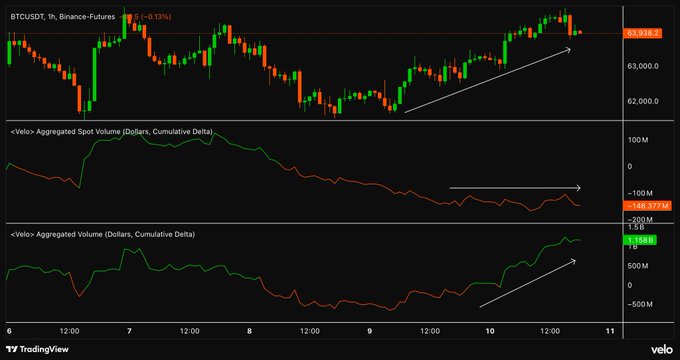Click the -500M axis label
Viewport: 680px width, 360px height.
(x=640, y=304)
